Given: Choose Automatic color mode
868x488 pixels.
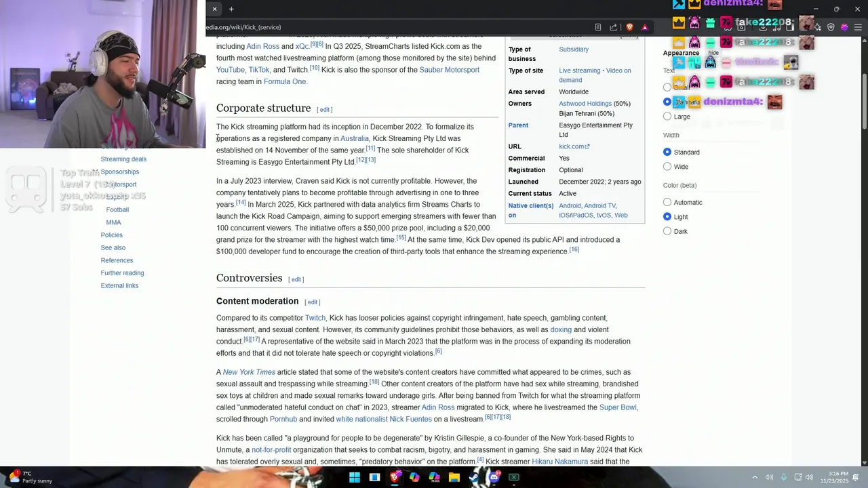Looking at the screenshot, I should (667, 202).
